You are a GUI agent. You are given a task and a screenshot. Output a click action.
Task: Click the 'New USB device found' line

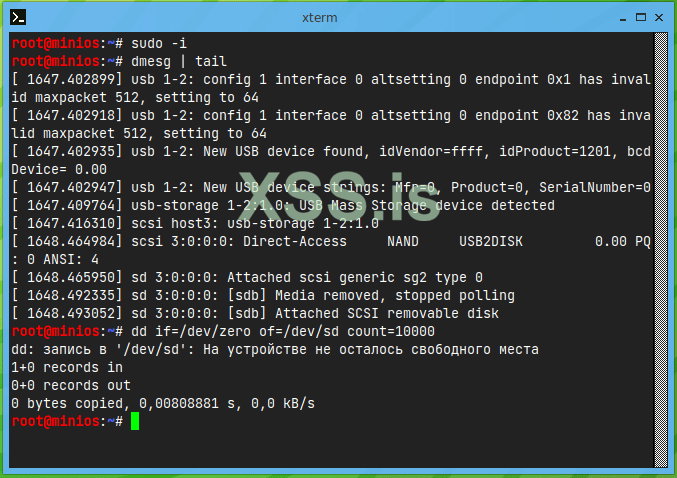click(331, 152)
